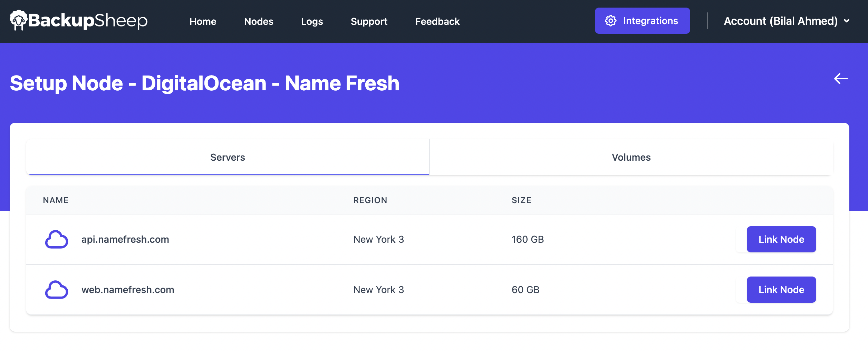Open the Integrations button
Viewport: 868px width, 351px height.
pos(642,21)
